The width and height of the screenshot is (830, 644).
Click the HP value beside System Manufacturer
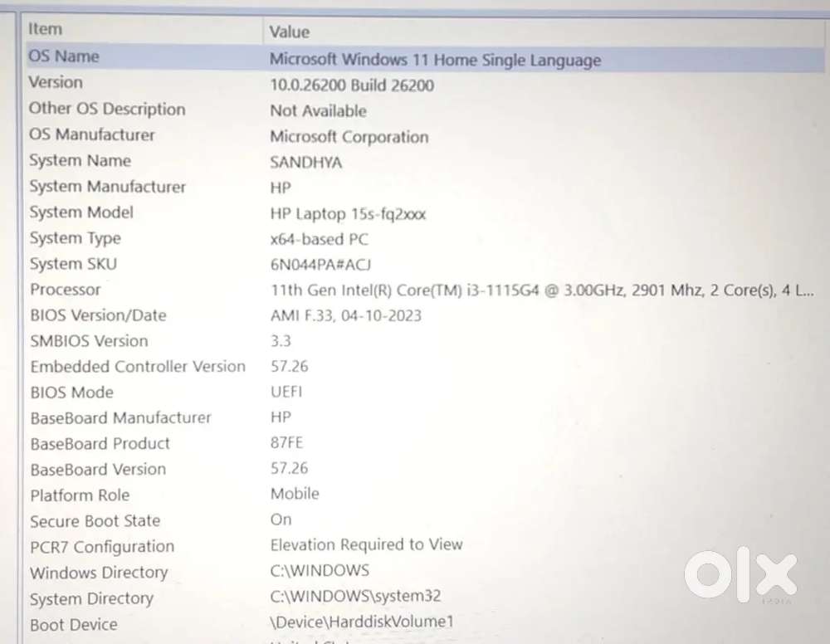(281, 188)
